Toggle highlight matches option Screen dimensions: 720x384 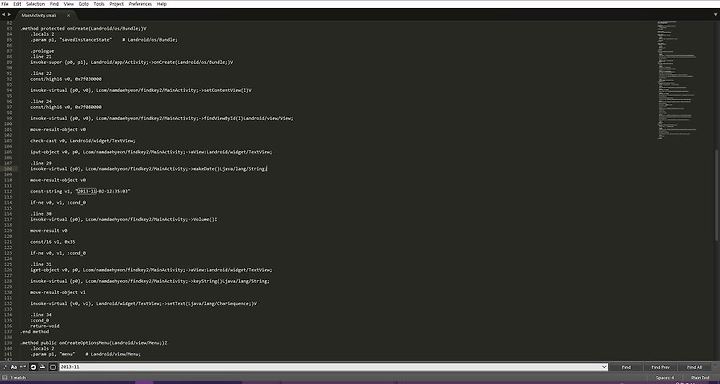tap(52, 367)
